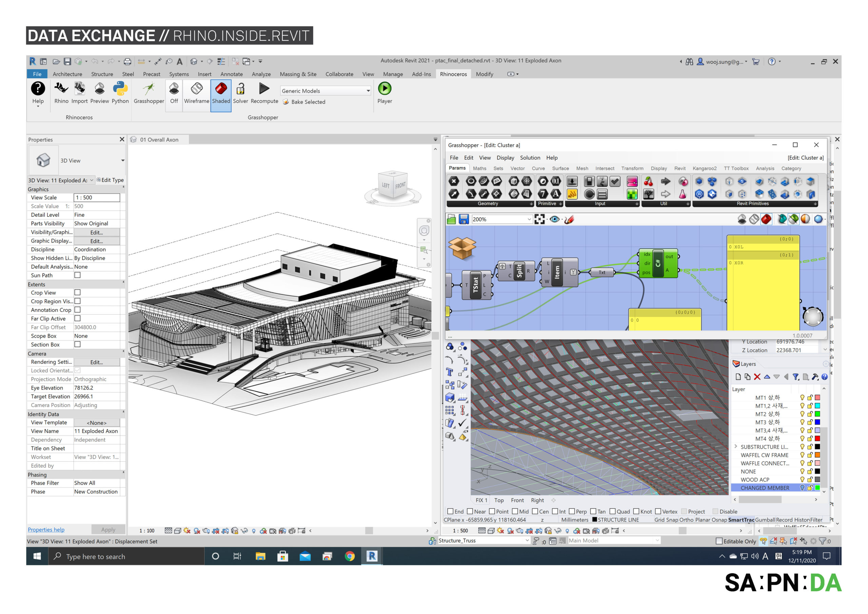Screen dimensions: 868x614
Task: Click Edit button for Rendering Settings
Action: (96, 362)
